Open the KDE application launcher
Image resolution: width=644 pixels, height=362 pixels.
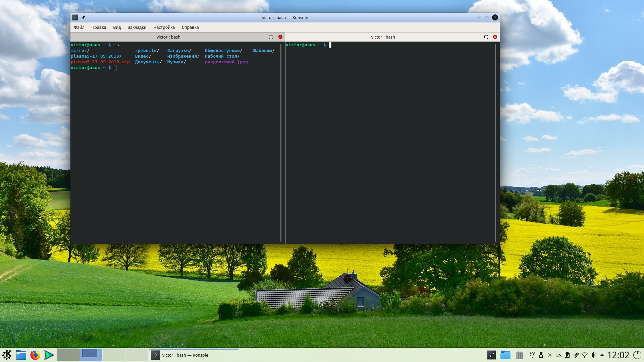point(7,355)
